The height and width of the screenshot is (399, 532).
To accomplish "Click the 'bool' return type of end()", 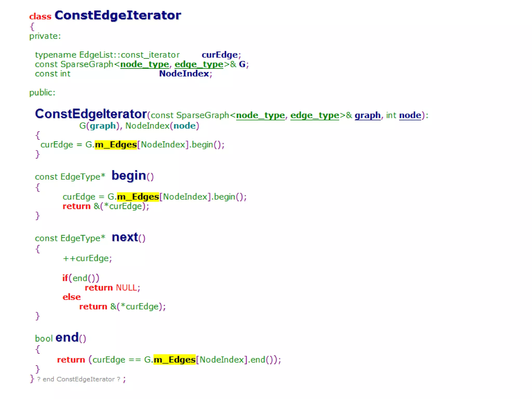I will (44, 338).
